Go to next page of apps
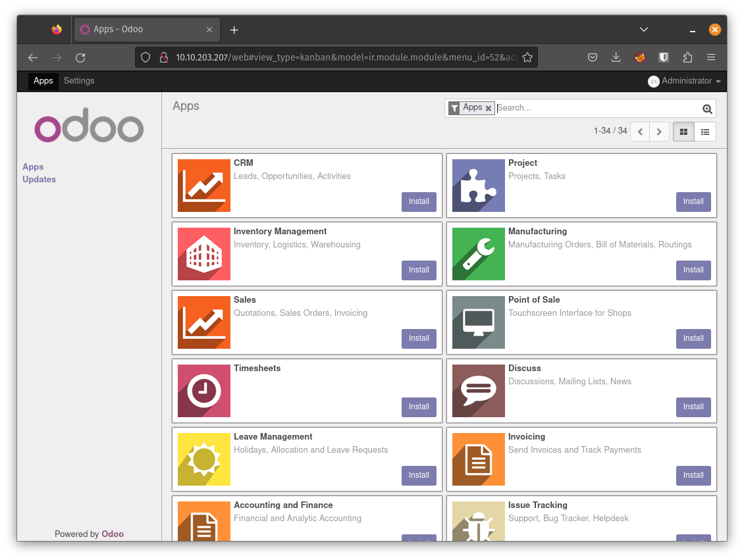This screenshot has width=744, height=560. 660,132
